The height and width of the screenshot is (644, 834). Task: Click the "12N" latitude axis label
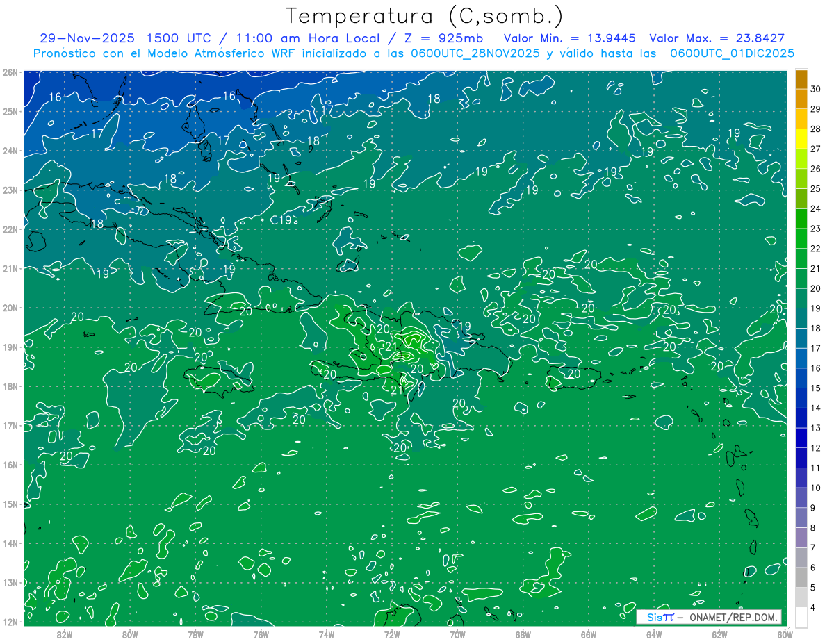click(x=10, y=622)
